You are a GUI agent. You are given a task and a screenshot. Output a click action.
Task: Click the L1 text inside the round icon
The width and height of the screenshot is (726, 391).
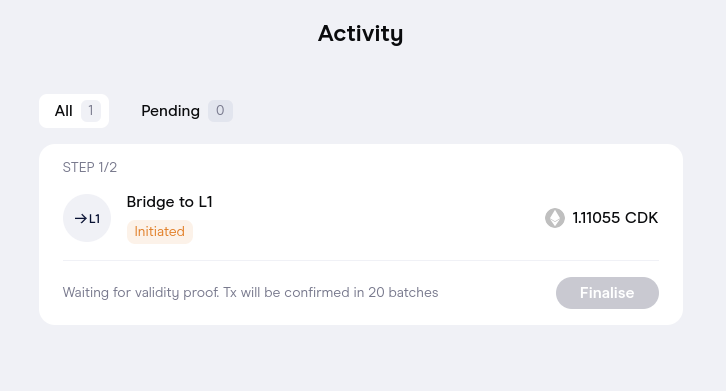pyautogui.click(x=94, y=219)
